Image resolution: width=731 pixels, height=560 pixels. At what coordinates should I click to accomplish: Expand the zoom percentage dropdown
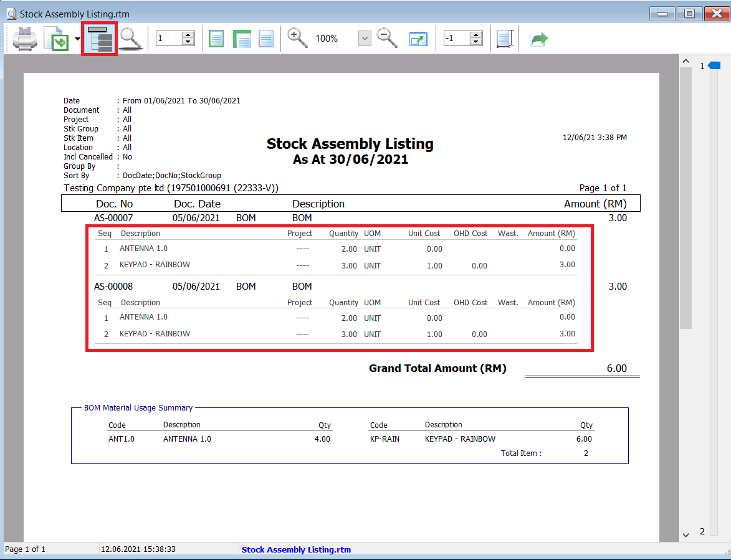365,39
